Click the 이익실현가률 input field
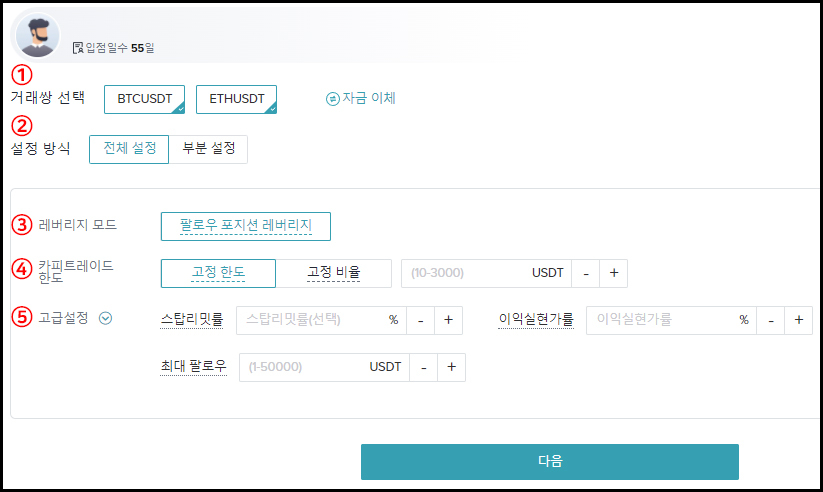The height and width of the screenshot is (492, 823). pyautogui.click(x=671, y=320)
